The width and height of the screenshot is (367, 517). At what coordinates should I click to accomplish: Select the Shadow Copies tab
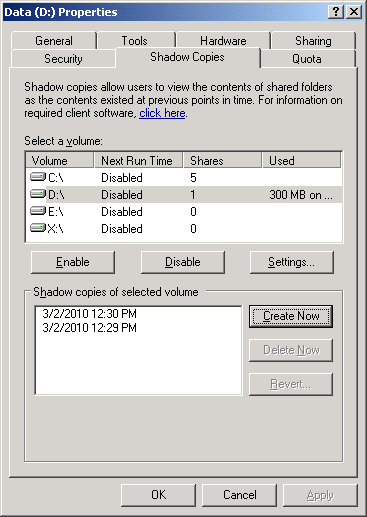[x=187, y=57]
